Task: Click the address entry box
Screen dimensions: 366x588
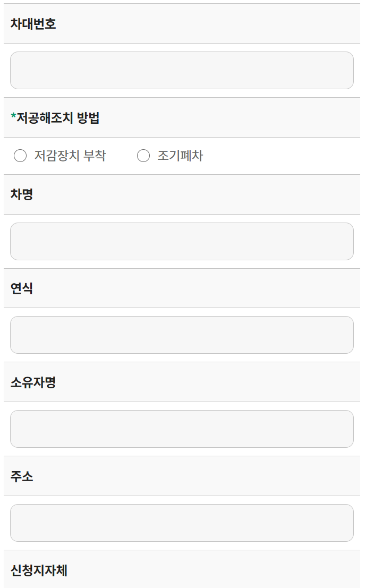Action: pyautogui.click(x=182, y=523)
